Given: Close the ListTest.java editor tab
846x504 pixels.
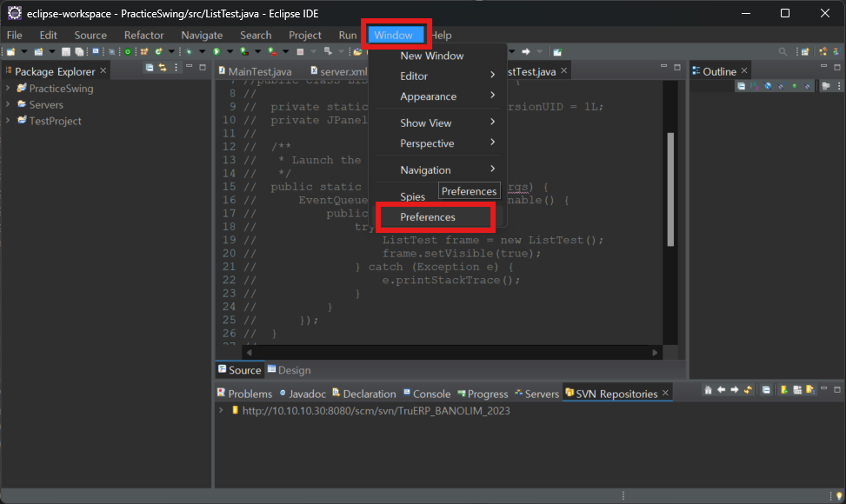Looking at the screenshot, I should (563, 70).
